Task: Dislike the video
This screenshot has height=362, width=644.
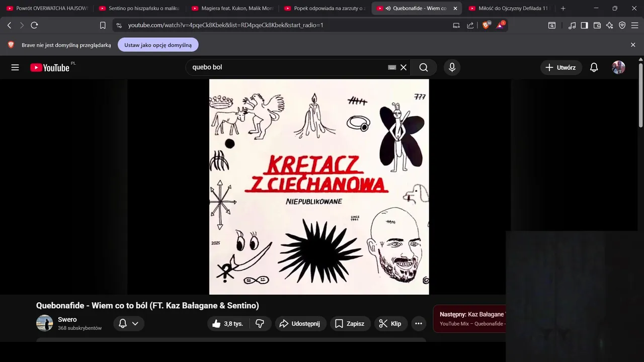Action: point(260,324)
